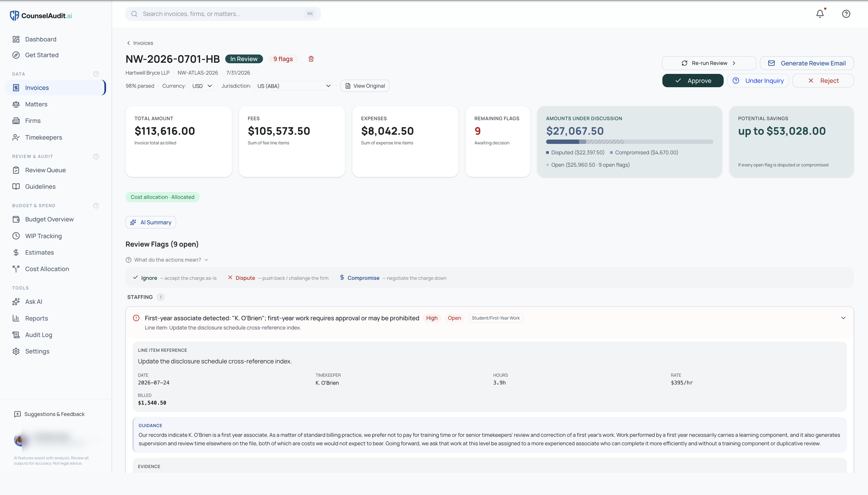Screen dimensions: 868x495
Task: Open Settings page
Action: point(56,352)
